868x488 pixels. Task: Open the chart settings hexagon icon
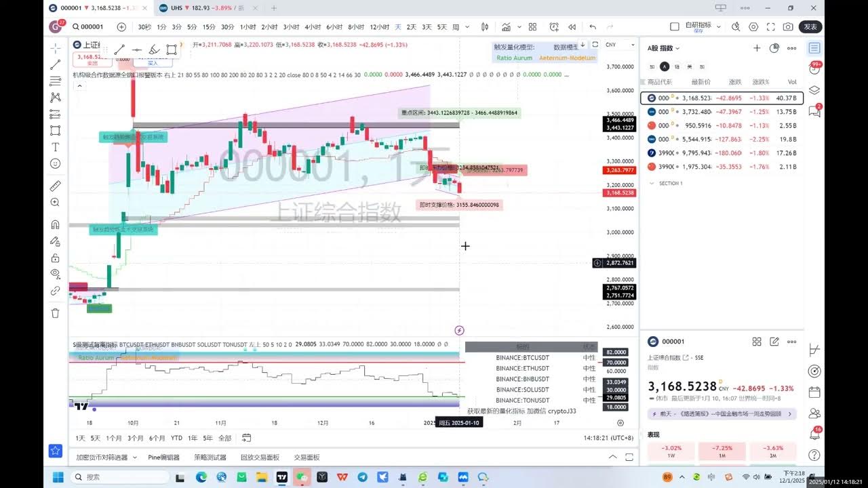[x=753, y=27]
